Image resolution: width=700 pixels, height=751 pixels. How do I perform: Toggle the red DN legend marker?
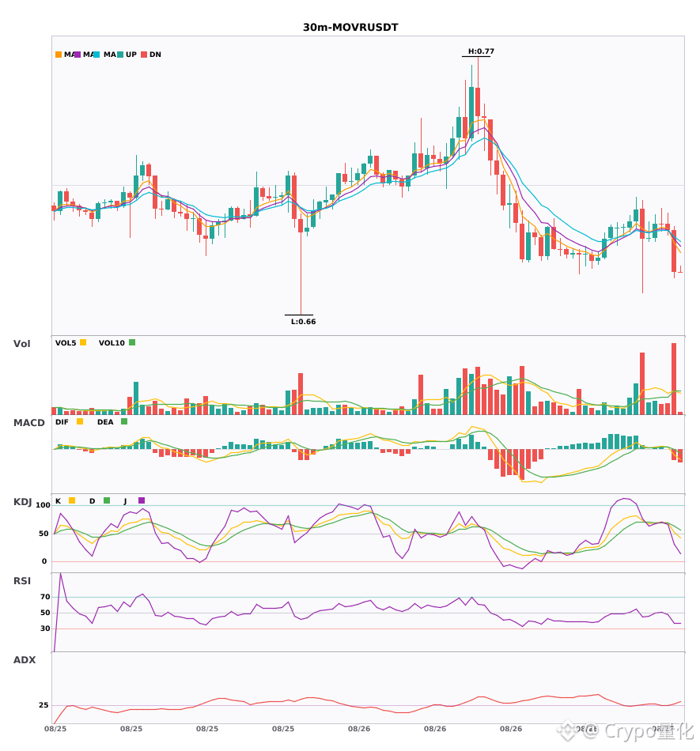(144, 55)
